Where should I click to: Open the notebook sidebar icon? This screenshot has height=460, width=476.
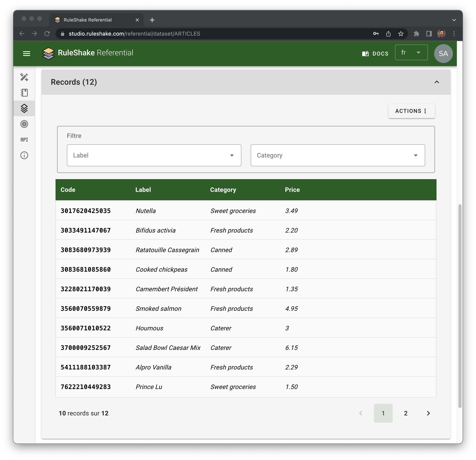[x=24, y=93]
